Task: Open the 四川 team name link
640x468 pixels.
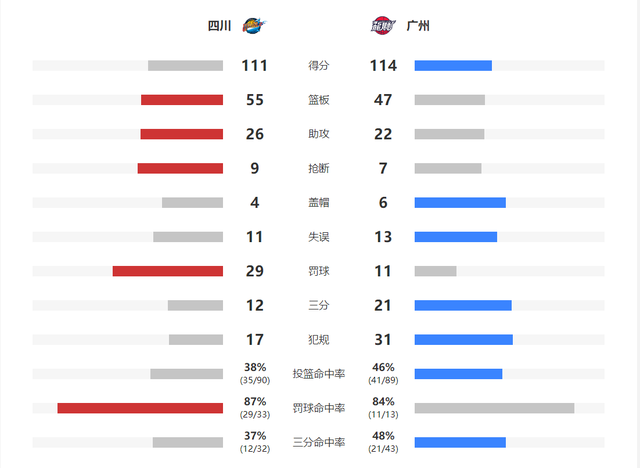Action: tap(219, 26)
